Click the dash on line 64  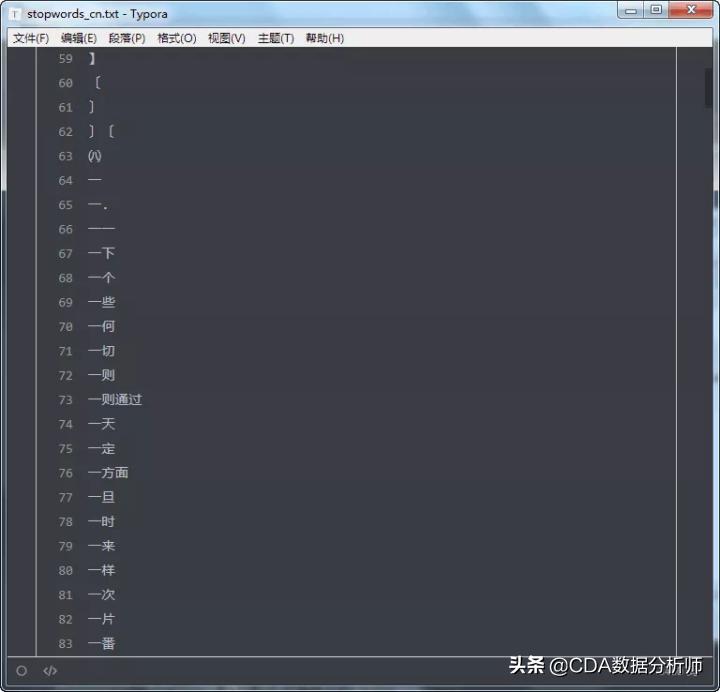click(94, 180)
